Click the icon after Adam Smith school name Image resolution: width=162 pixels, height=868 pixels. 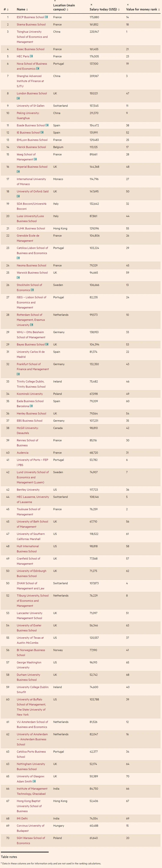(34, 781)
